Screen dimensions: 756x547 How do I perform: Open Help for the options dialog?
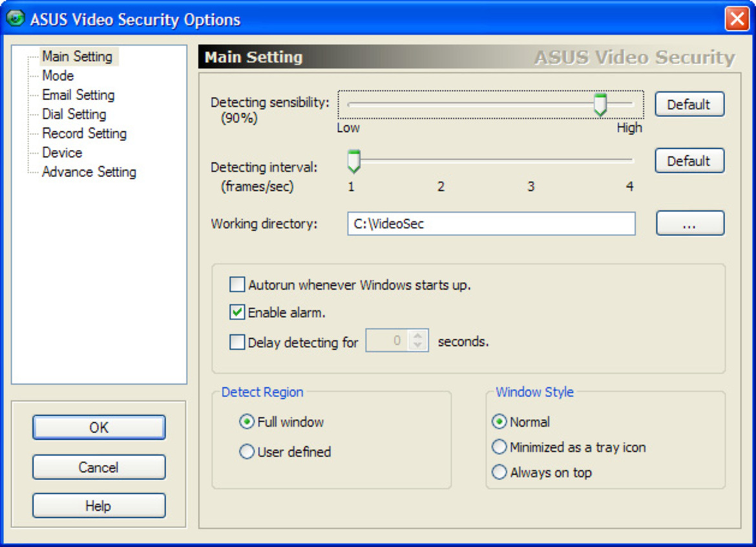pyautogui.click(x=99, y=506)
